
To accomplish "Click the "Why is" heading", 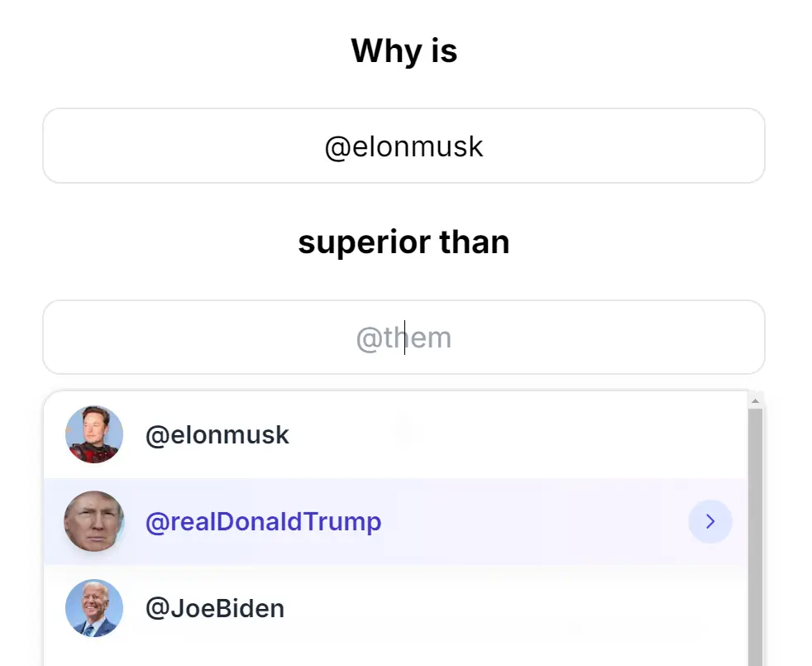I will 404,51.
